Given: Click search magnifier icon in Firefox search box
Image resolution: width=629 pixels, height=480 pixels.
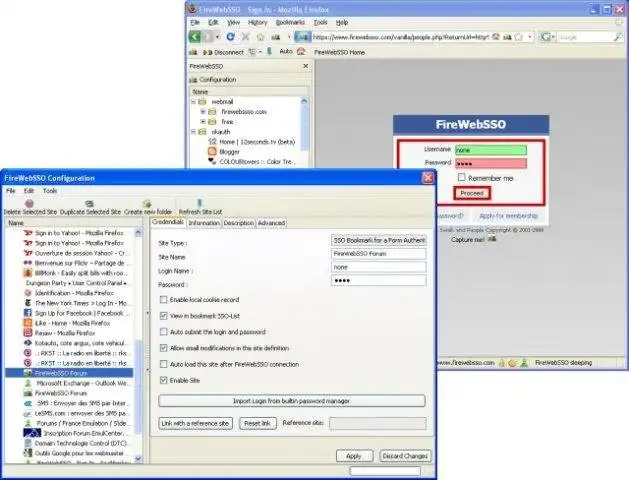Looking at the screenshot, I should (618, 37).
